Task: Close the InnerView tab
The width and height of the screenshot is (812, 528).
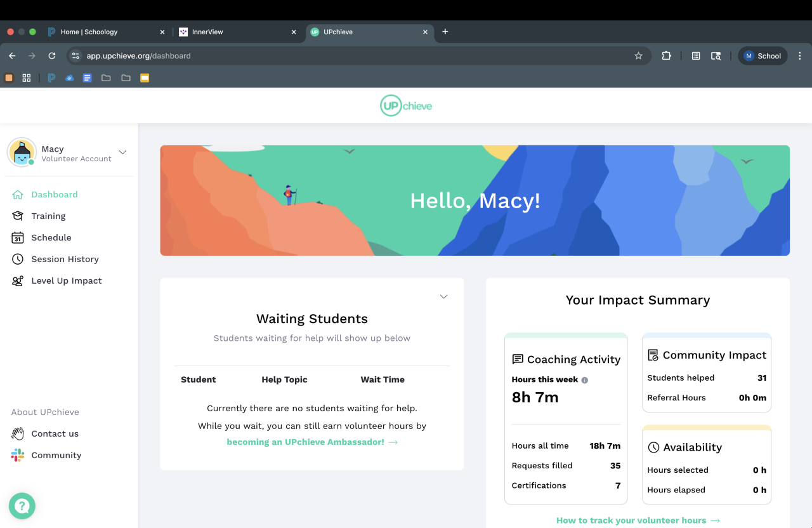Action: coord(294,32)
